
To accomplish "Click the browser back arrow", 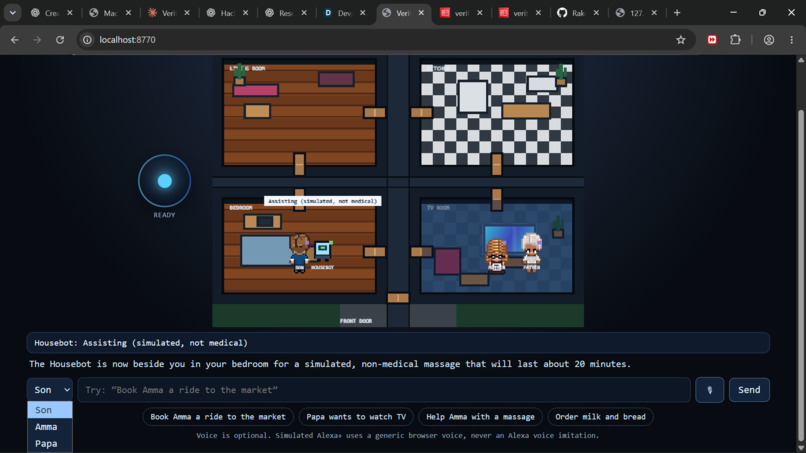I will click(x=14, y=40).
